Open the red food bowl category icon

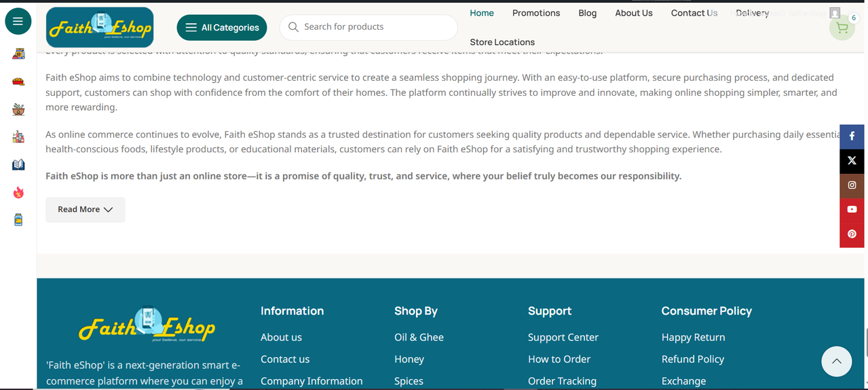(x=18, y=82)
